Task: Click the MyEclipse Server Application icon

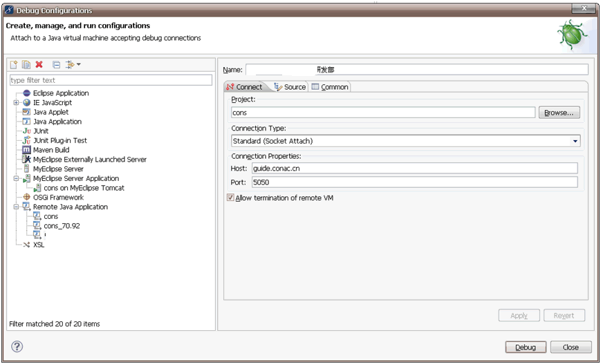Action: point(26,178)
